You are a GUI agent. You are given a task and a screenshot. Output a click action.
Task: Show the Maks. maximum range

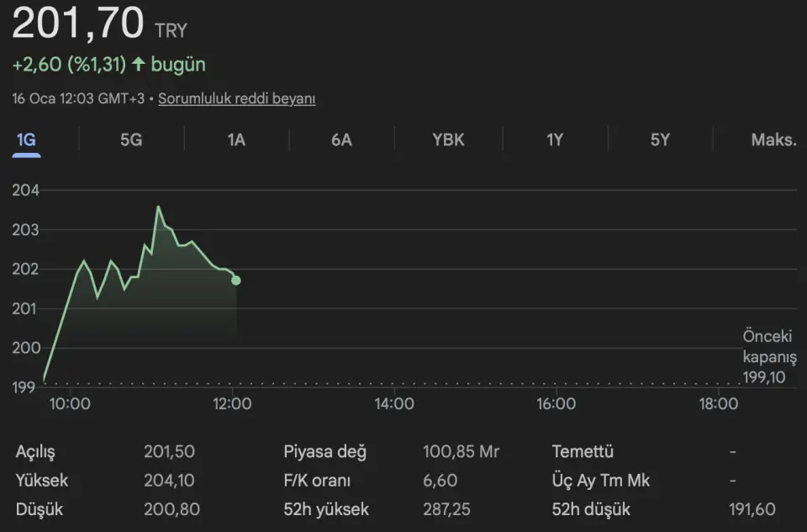coord(773,140)
